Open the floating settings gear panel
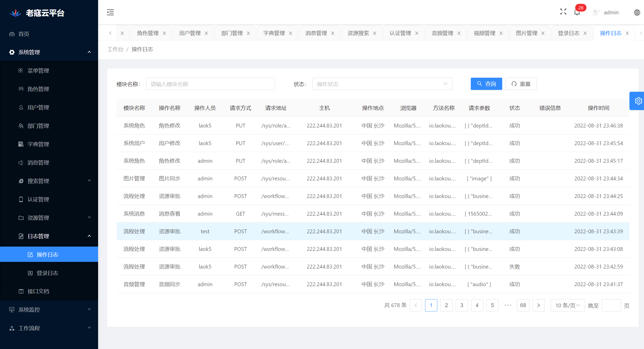Image resolution: width=644 pixels, height=349 pixels. [x=638, y=101]
